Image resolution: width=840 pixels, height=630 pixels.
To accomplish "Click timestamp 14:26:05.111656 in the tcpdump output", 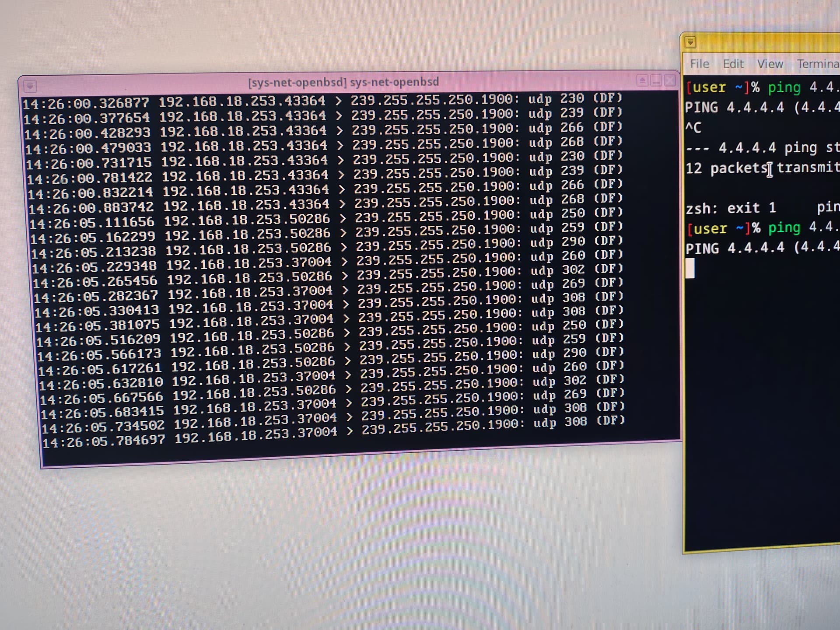I will click(92, 223).
